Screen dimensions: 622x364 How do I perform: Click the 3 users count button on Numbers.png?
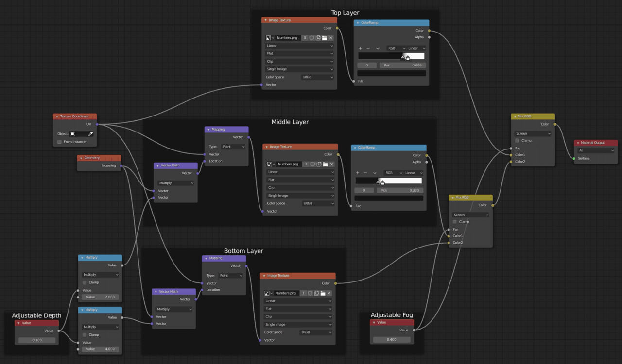pos(305,38)
